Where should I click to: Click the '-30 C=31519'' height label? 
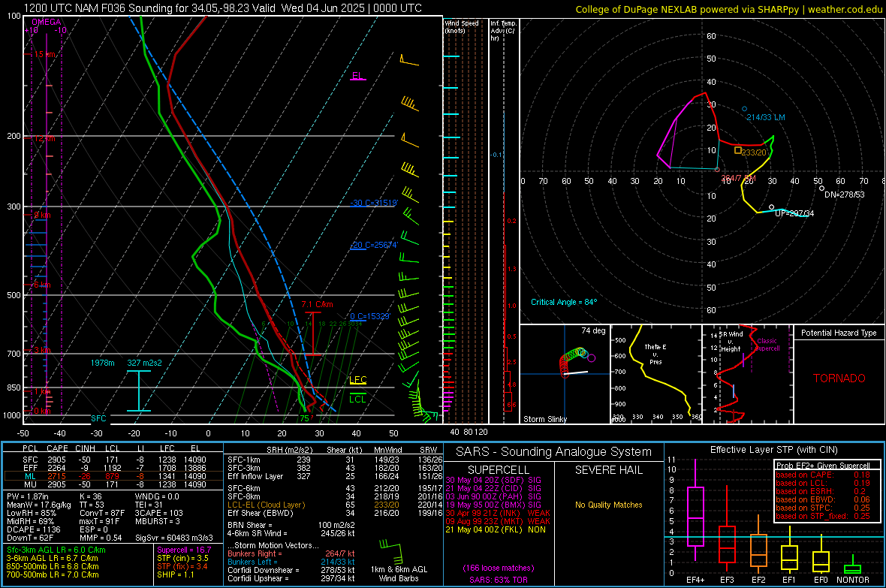tap(373, 203)
